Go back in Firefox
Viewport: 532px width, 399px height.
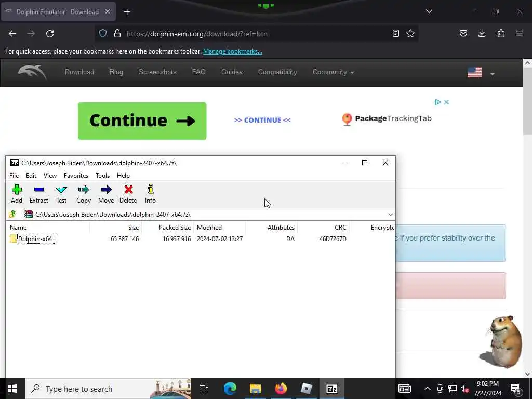pos(12,34)
